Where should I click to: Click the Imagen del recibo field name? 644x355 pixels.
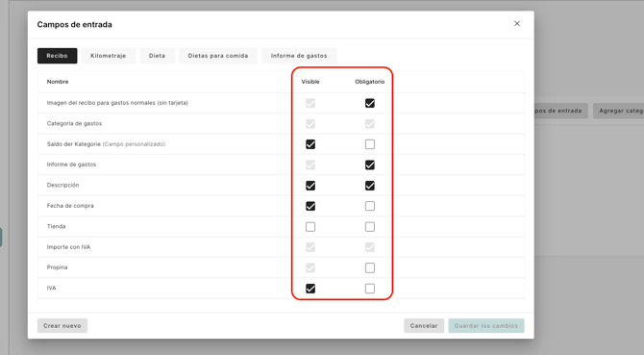pos(117,103)
